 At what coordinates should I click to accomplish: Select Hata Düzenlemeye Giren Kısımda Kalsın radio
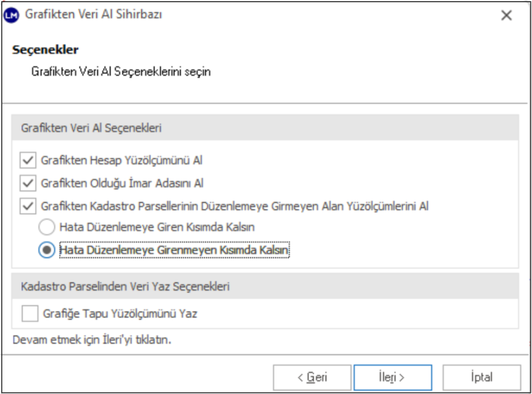click(x=46, y=228)
